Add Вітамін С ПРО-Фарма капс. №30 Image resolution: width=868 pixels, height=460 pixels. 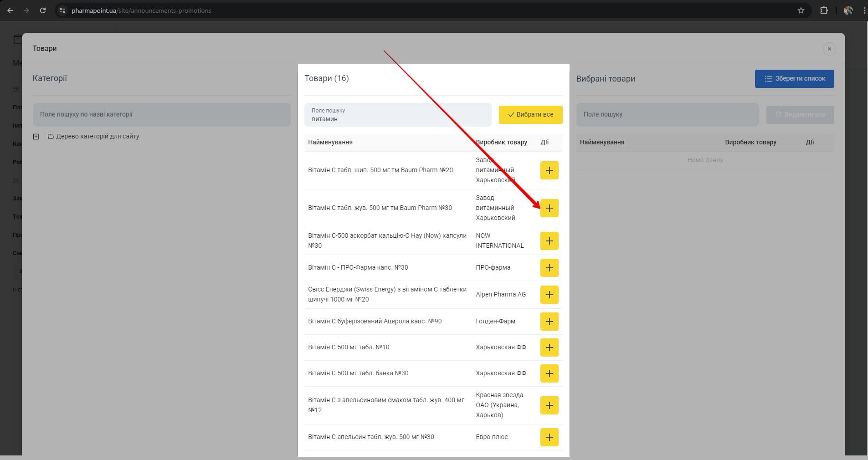[549, 268]
